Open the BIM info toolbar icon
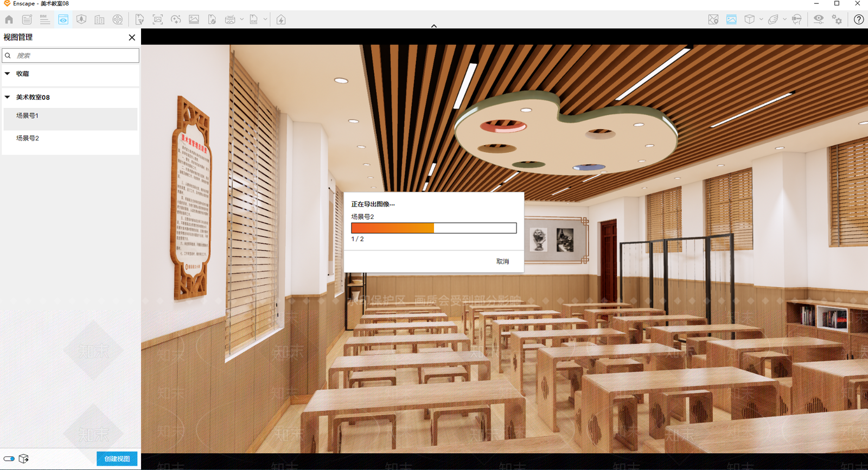Screen dimensions: 868x470 click(x=45, y=20)
